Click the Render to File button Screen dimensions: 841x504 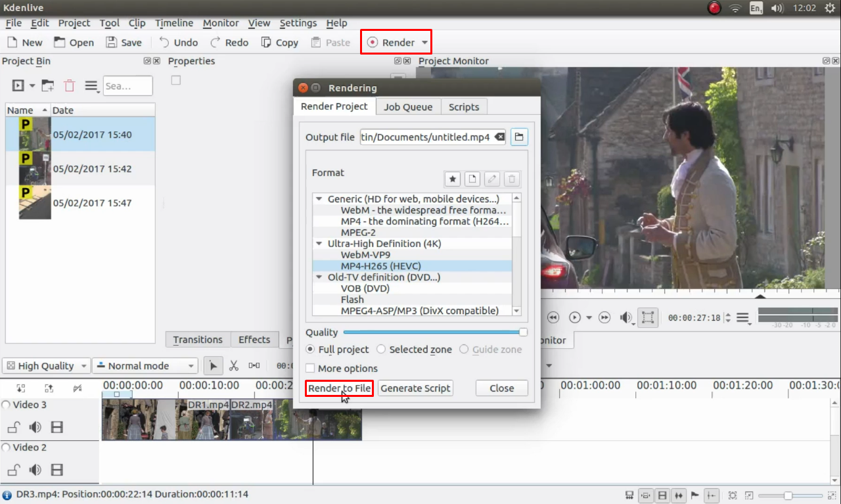[x=339, y=388]
